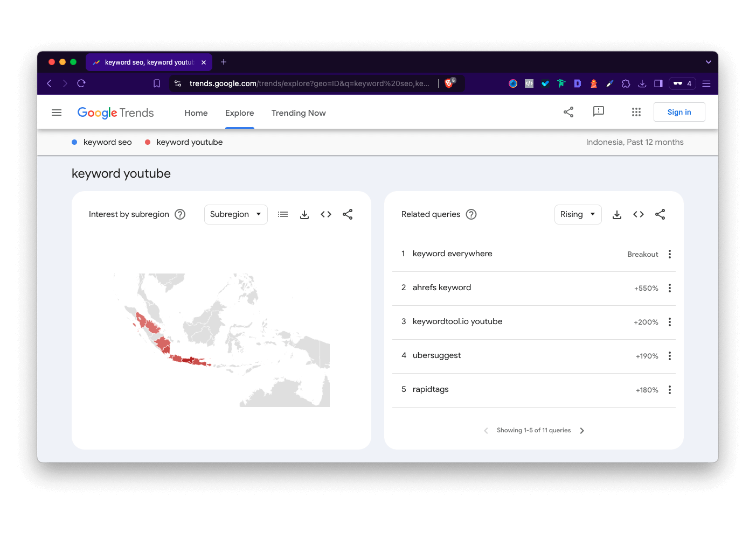The width and height of the screenshot is (756, 533).
Task: Go to the Home tab
Action: tap(196, 113)
